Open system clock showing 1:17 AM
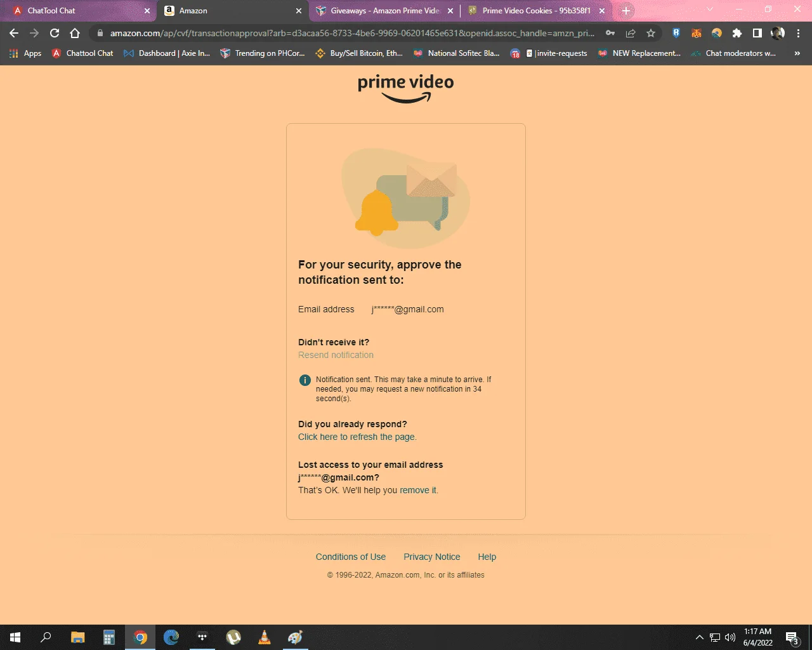This screenshot has height=650, width=812. tap(758, 637)
